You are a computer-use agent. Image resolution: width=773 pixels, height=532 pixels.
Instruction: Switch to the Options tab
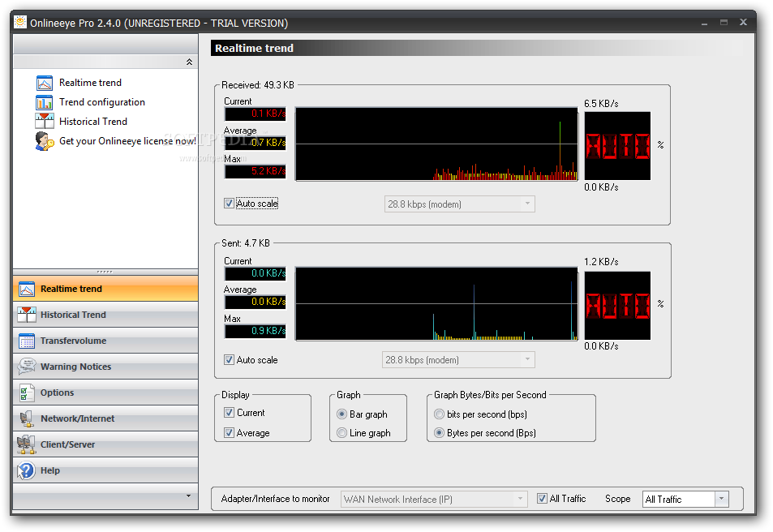tap(105, 393)
